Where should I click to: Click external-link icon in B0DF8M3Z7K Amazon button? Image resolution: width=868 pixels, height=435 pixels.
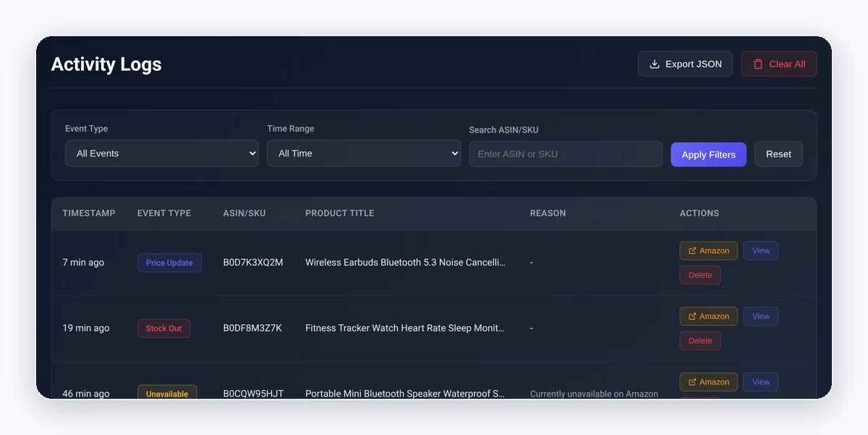[692, 316]
